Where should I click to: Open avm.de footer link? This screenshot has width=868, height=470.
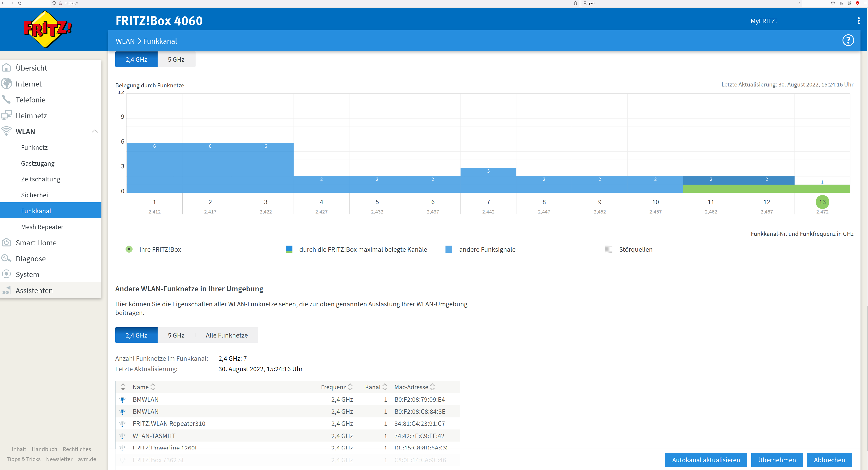click(87, 459)
